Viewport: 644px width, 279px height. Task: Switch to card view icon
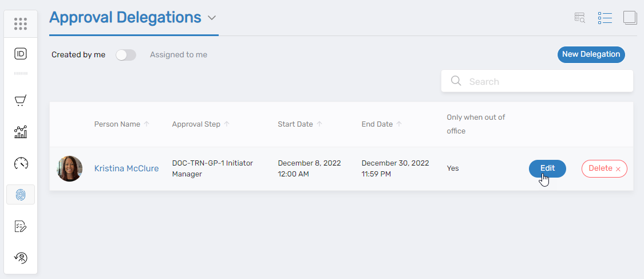(630, 18)
